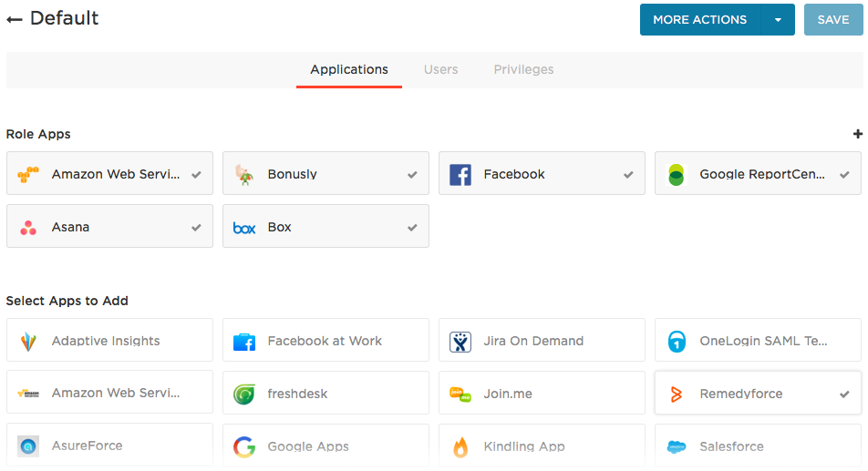Click the OneLogin SAML Test icon

coord(676,342)
